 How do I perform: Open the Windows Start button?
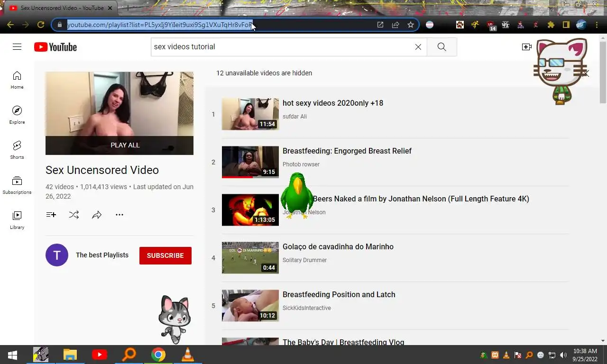click(12, 355)
